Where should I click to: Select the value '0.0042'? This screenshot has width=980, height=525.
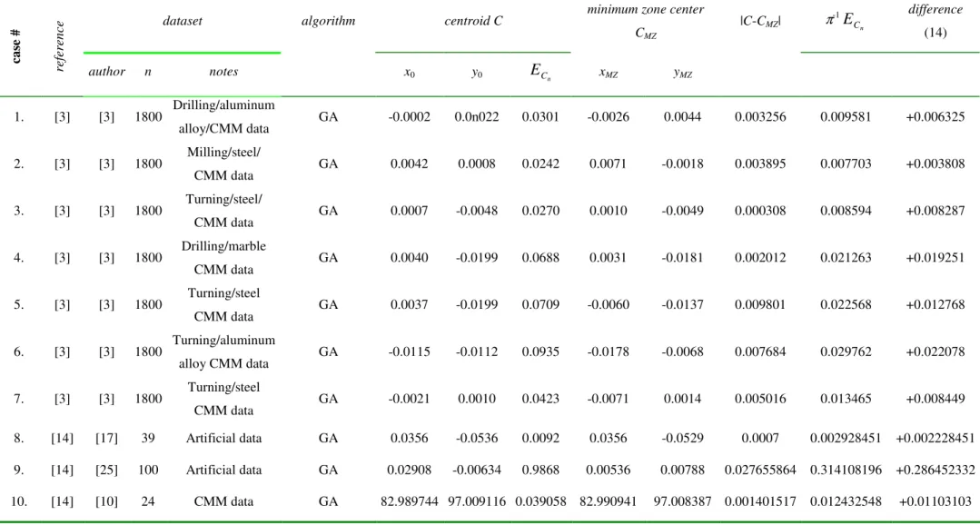(409, 164)
